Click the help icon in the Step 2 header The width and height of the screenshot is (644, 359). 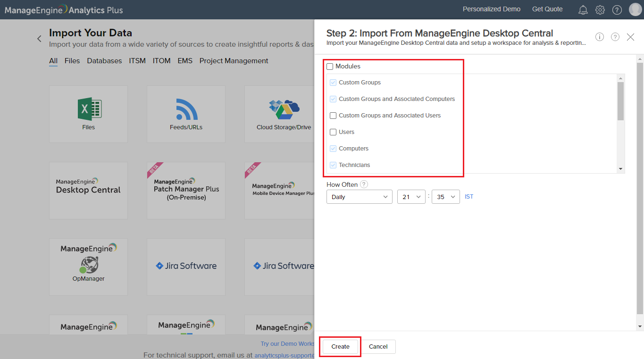(615, 37)
